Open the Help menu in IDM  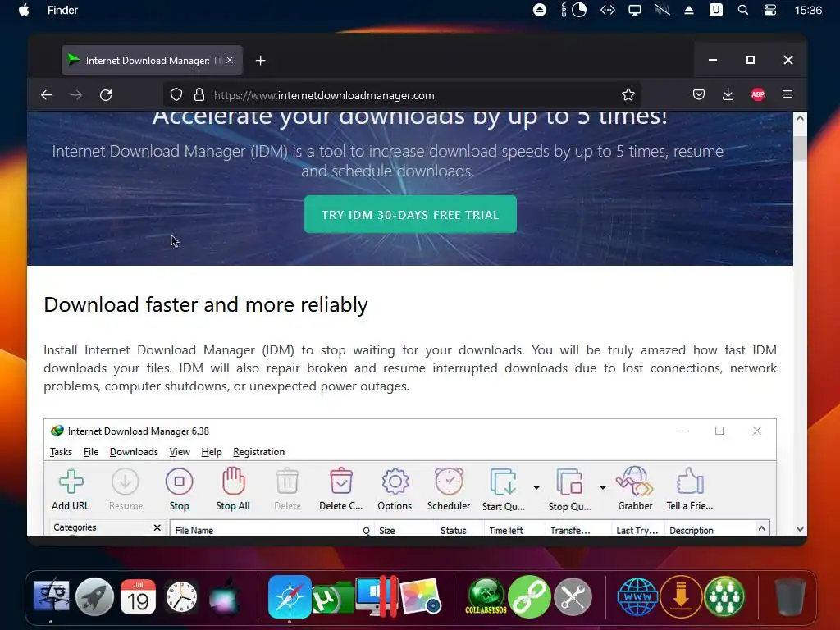click(211, 452)
